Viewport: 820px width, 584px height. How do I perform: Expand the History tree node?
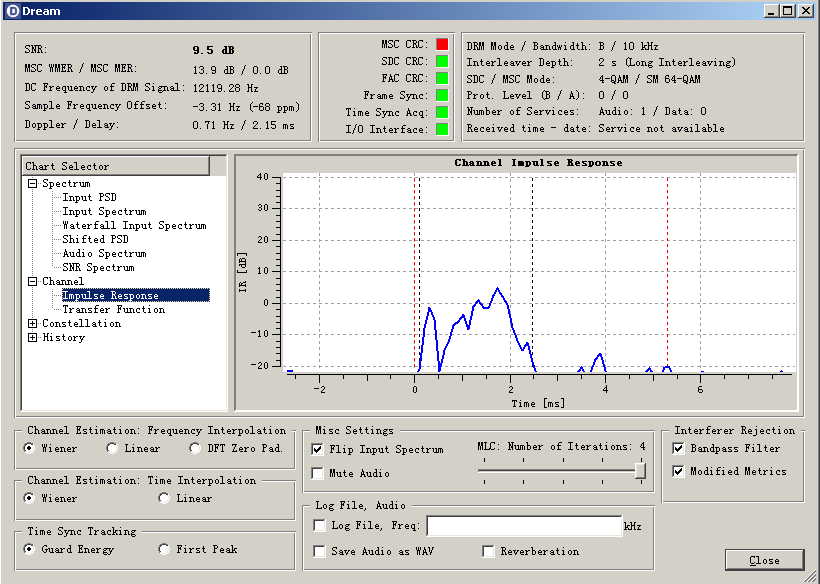pyautogui.click(x=33, y=337)
